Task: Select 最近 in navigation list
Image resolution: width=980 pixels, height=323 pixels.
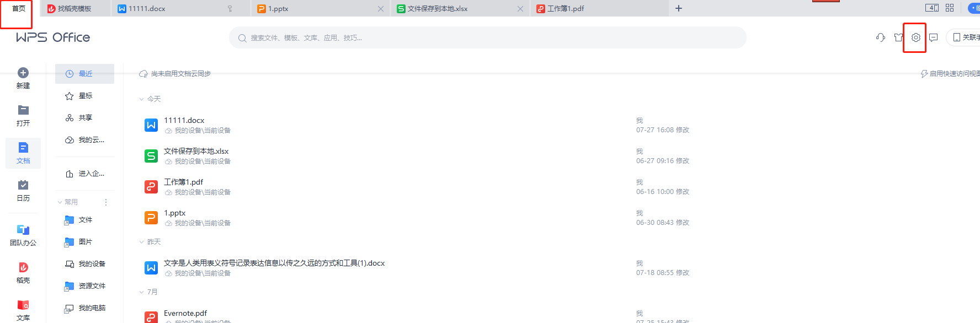Action: 84,74
